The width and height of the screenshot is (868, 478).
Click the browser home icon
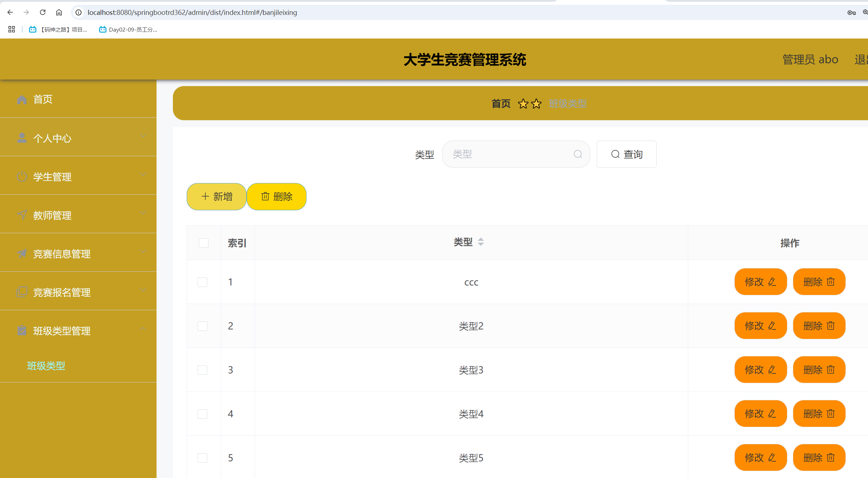tap(59, 12)
